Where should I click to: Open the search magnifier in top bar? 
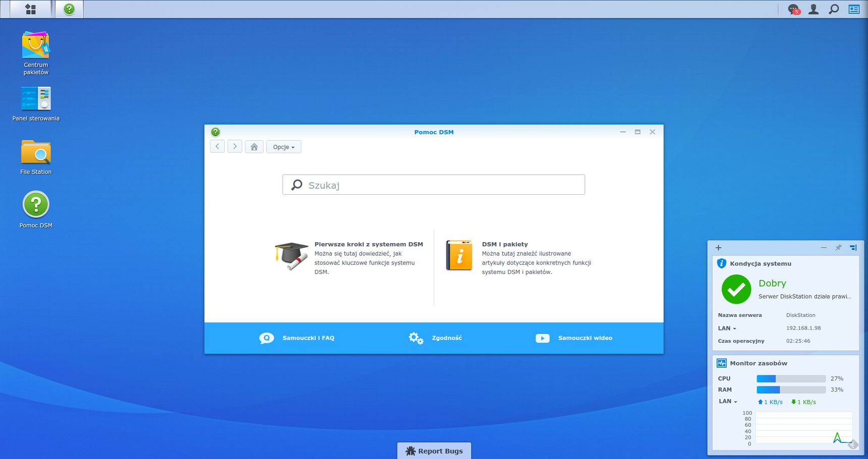[x=834, y=9]
